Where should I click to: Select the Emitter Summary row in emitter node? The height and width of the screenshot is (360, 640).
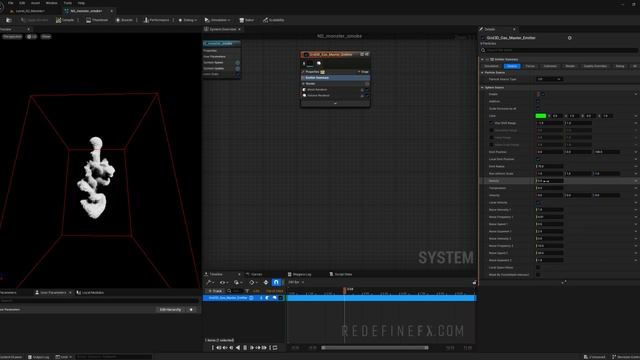(x=335, y=78)
